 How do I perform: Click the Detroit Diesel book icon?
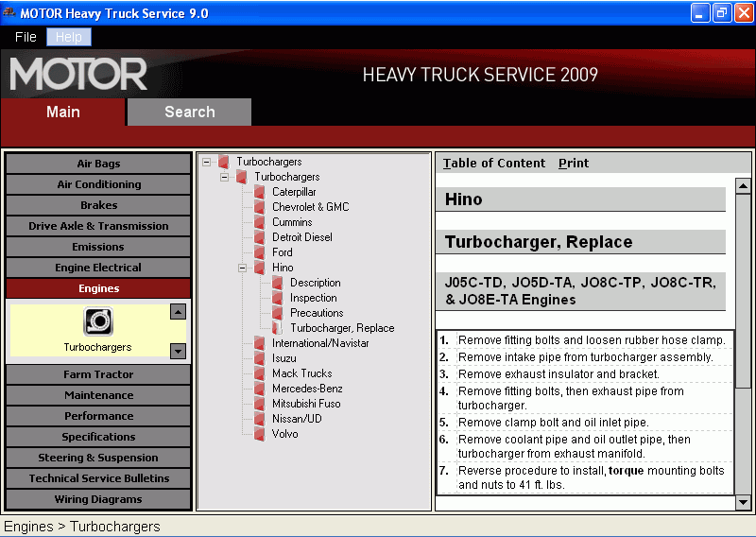click(x=260, y=237)
